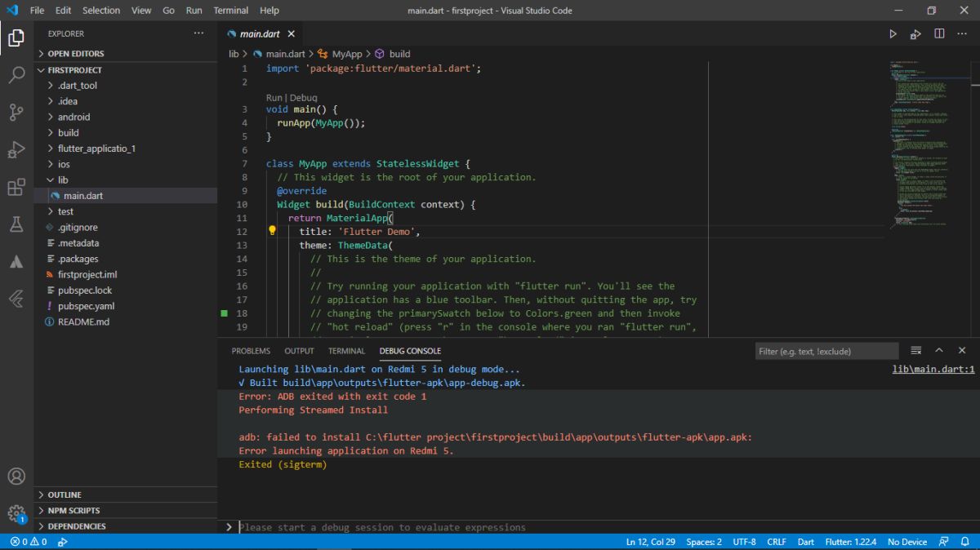980x550 pixels.
Task: Expand the build folder
Action: click(x=126, y=133)
